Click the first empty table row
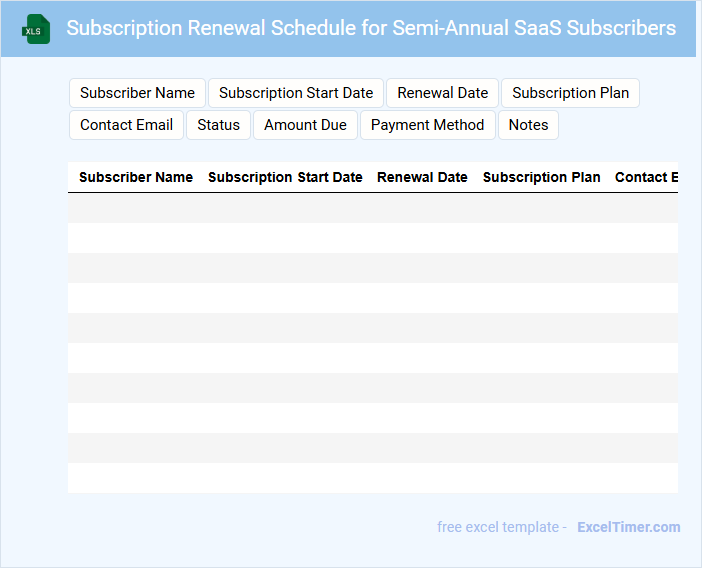The image size is (702, 568). click(372, 208)
